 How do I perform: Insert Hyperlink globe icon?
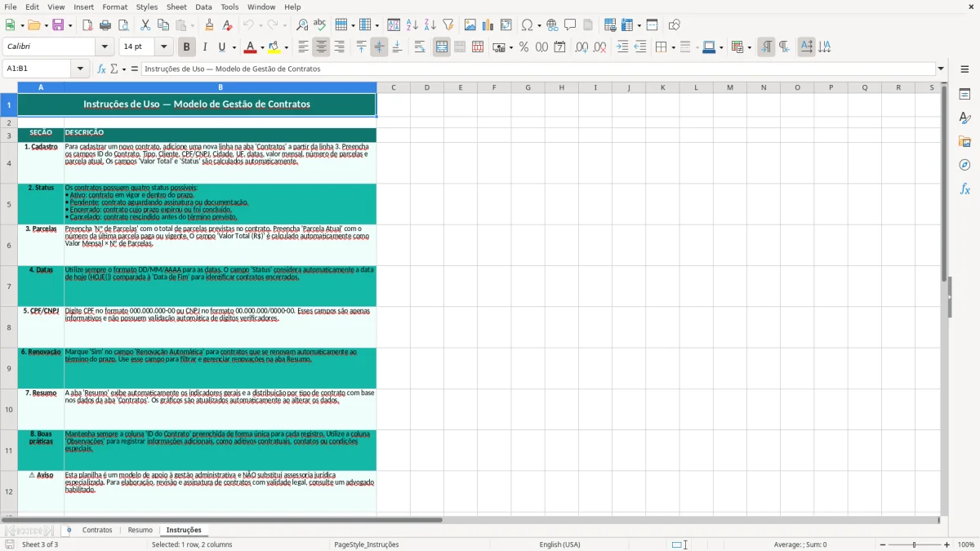point(552,25)
